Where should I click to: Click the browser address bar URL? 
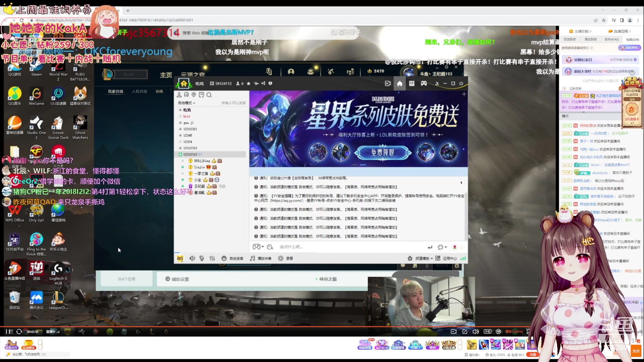(x=114, y=20)
